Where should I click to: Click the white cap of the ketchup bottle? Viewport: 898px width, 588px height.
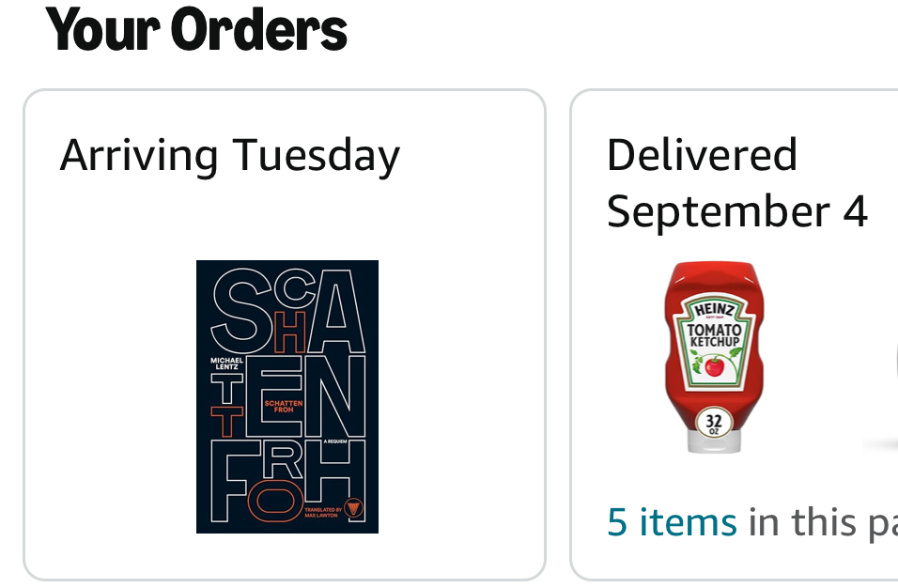pos(714,442)
